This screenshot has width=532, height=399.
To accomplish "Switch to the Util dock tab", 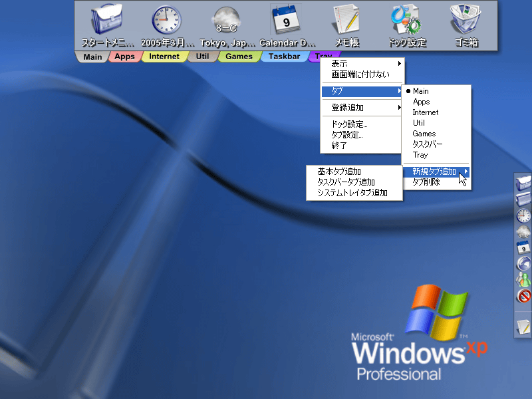I will [x=203, y=57].
